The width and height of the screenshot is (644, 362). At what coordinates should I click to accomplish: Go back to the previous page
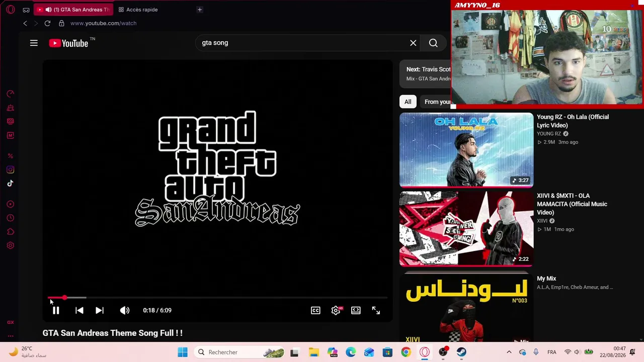coord(25,23)
